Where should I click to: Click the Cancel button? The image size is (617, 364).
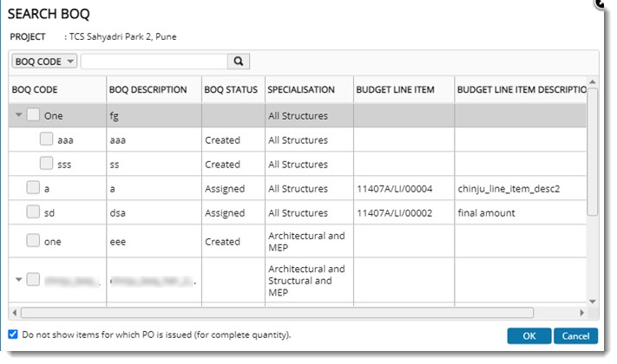[575, 336]
